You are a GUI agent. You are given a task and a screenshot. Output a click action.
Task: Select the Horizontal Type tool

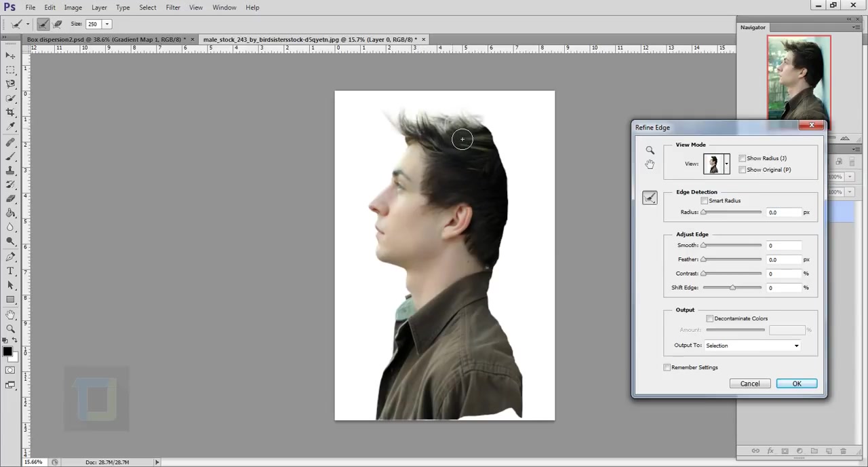pyautogui.click(x=10, y=271)
